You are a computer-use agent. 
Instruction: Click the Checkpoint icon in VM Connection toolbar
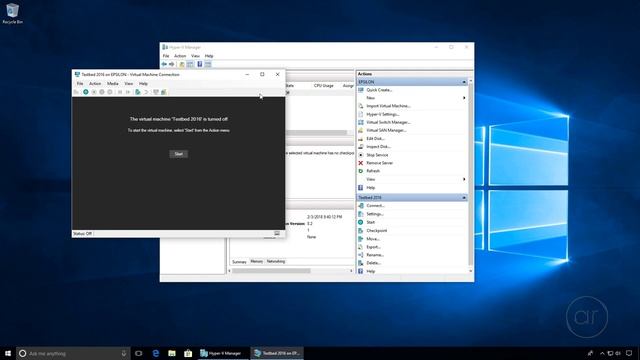138,92
